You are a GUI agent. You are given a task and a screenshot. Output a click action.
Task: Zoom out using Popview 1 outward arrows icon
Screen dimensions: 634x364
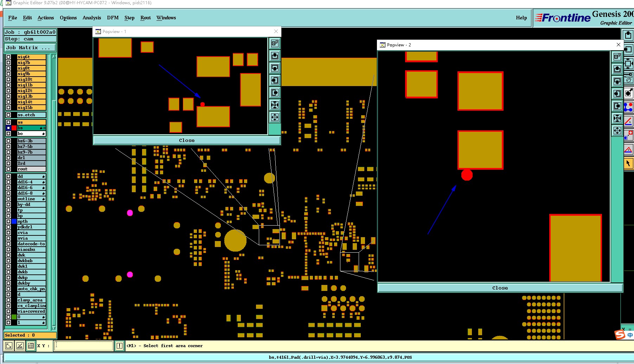[x=275, y=117]
